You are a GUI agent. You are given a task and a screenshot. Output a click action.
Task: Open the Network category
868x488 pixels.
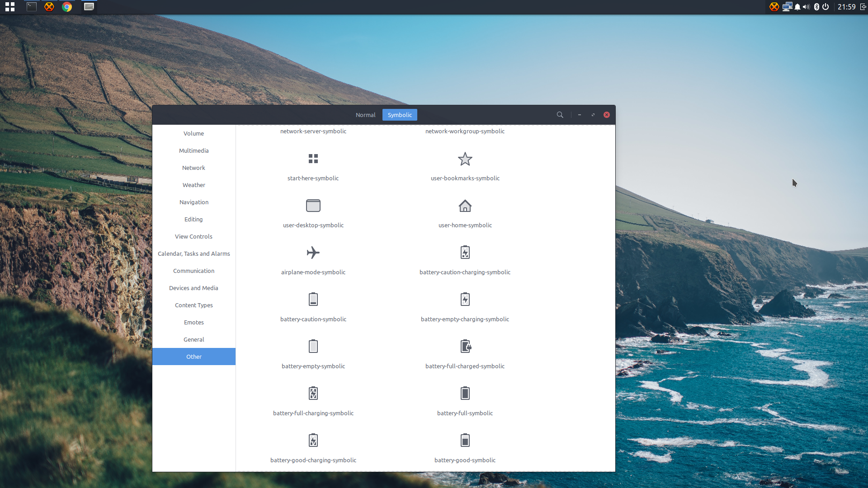[x=194, y=168]
